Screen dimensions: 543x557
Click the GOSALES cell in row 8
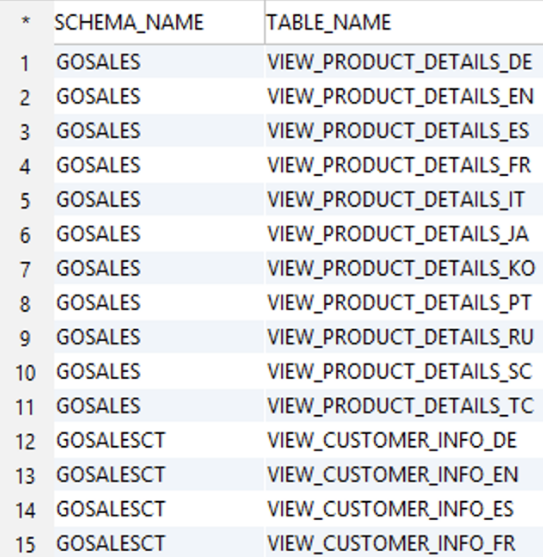click(159, 303)
